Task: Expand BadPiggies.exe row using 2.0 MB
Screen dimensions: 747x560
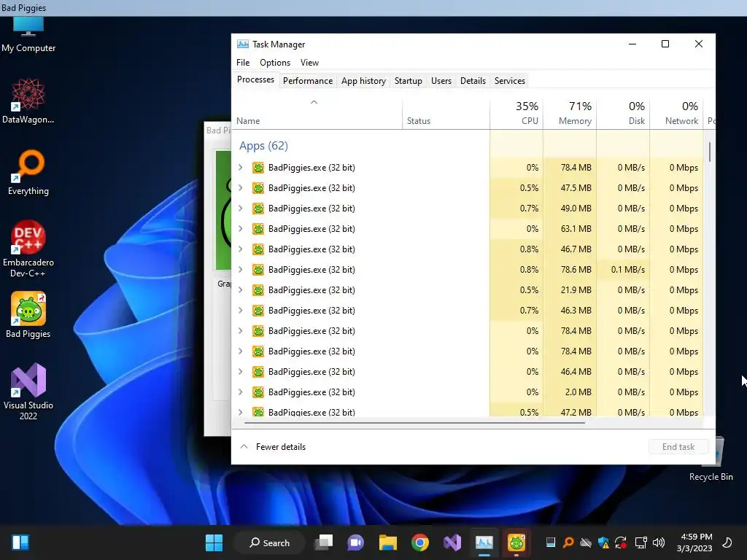Action: [241, 392]
